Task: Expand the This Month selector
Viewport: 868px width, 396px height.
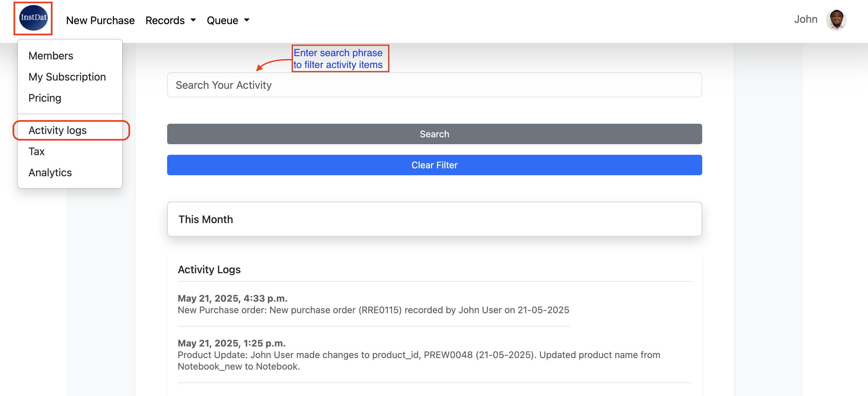Action: (434, 219)
